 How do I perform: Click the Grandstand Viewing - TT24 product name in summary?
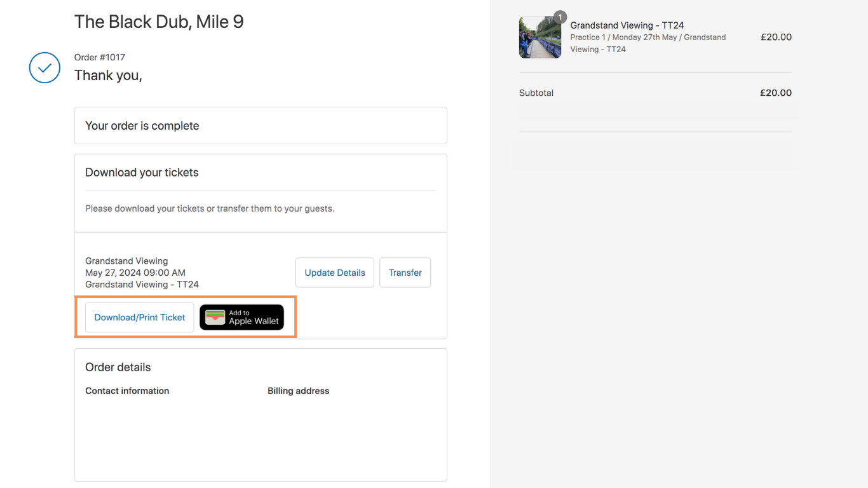coord(627,25)
